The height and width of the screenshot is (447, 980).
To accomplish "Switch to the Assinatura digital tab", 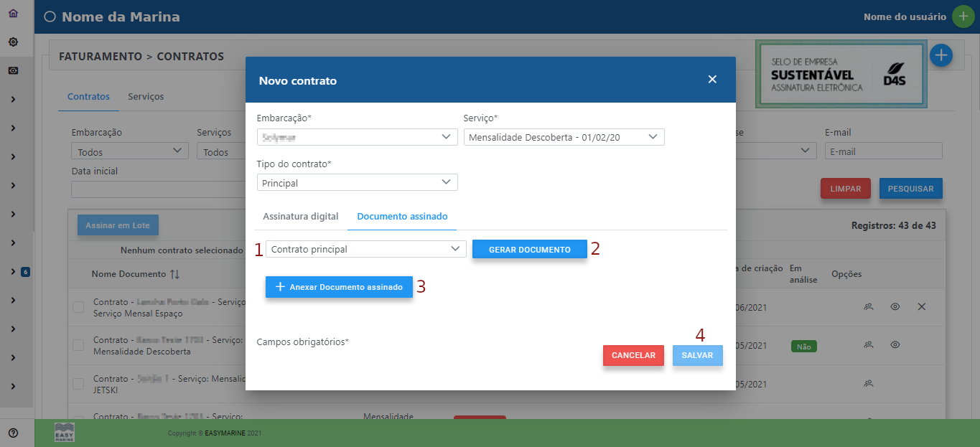I will pos(299,215).
